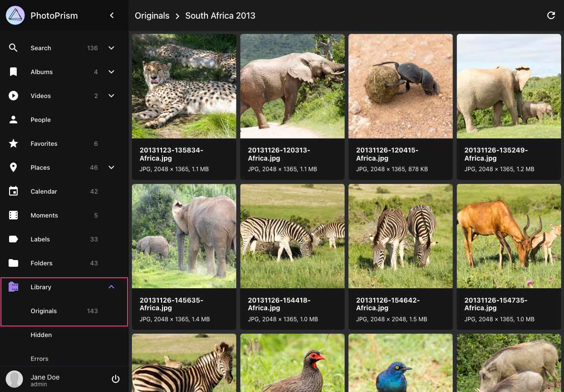Open the Jane Doe account profile
The image size is (564, 392).
pyautogui.click(x=45, y=379)
